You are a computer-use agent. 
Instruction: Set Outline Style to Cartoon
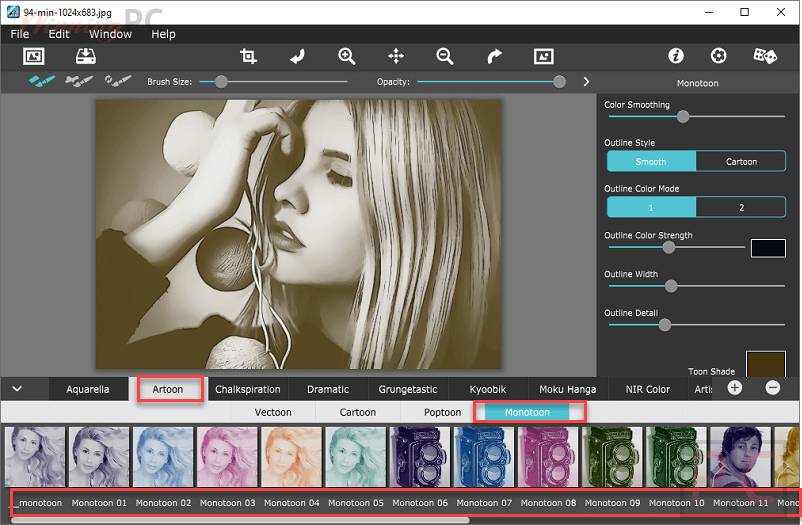coord(741,162)
